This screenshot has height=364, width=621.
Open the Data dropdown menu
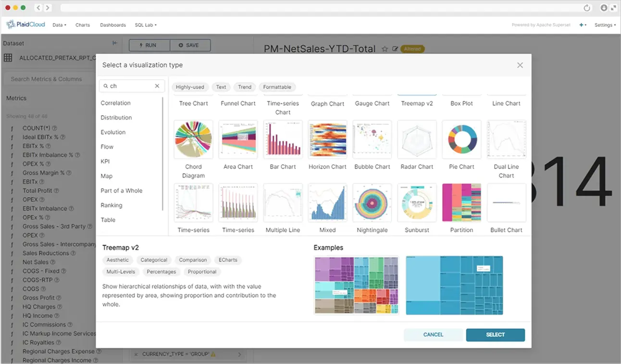[59, 25]
